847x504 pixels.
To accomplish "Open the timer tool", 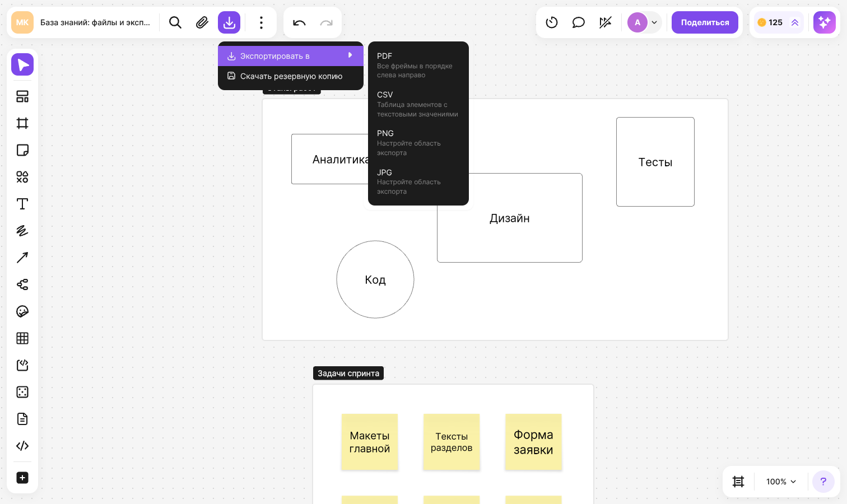I will pos(552,22).
